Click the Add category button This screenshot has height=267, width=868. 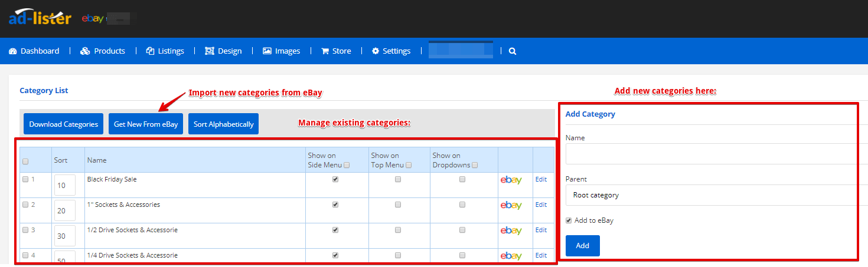583,246
